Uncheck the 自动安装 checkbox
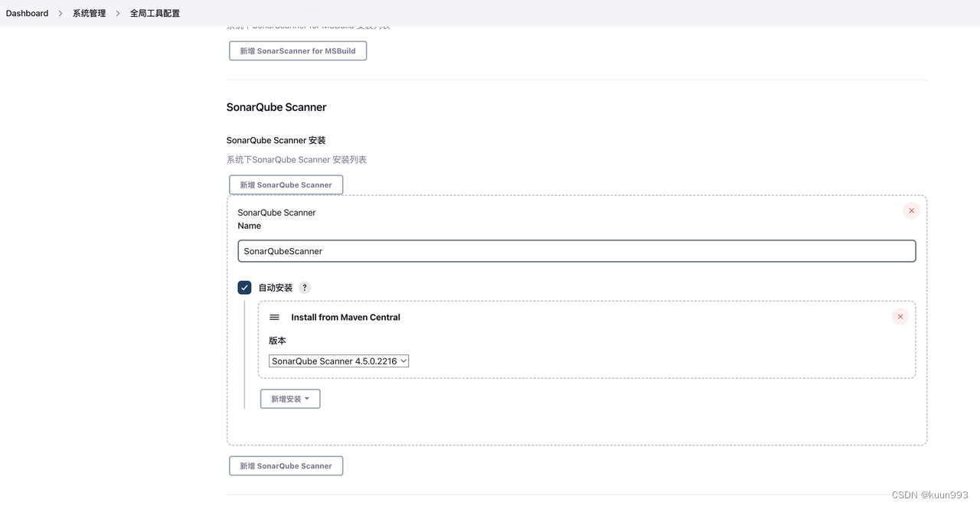The width and height of the screenshot is (980, 506). 244,287
